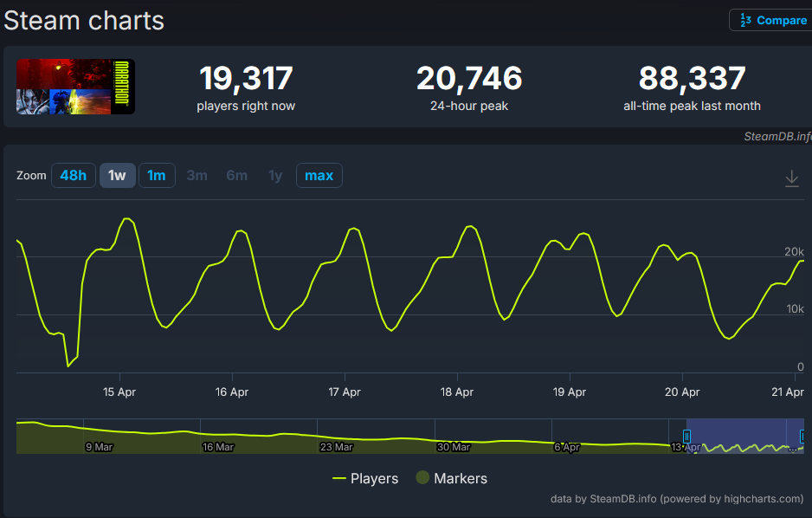Viewport: 812px width, 518px height.
Task: Switch chart zoom to 1m
Action: 157,176
